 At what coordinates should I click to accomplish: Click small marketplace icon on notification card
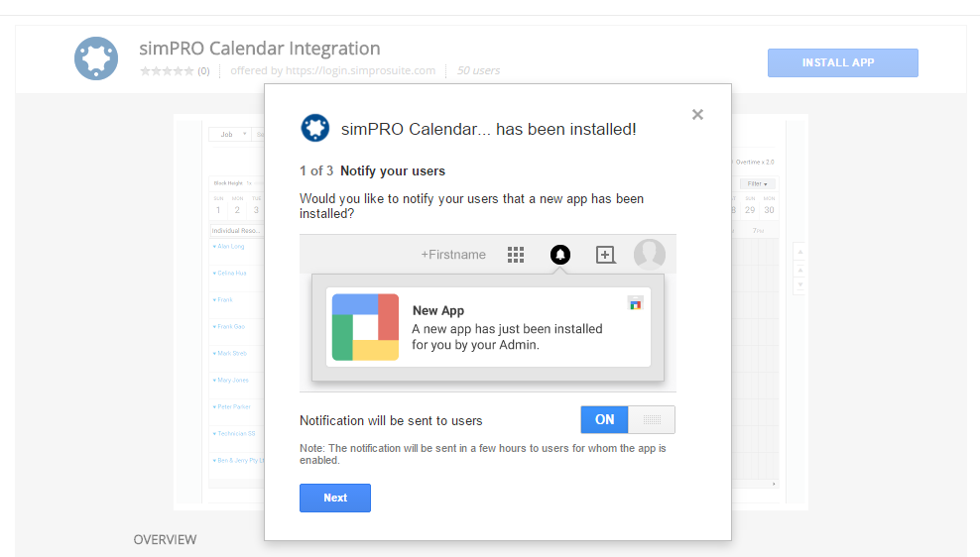point(636,302)
